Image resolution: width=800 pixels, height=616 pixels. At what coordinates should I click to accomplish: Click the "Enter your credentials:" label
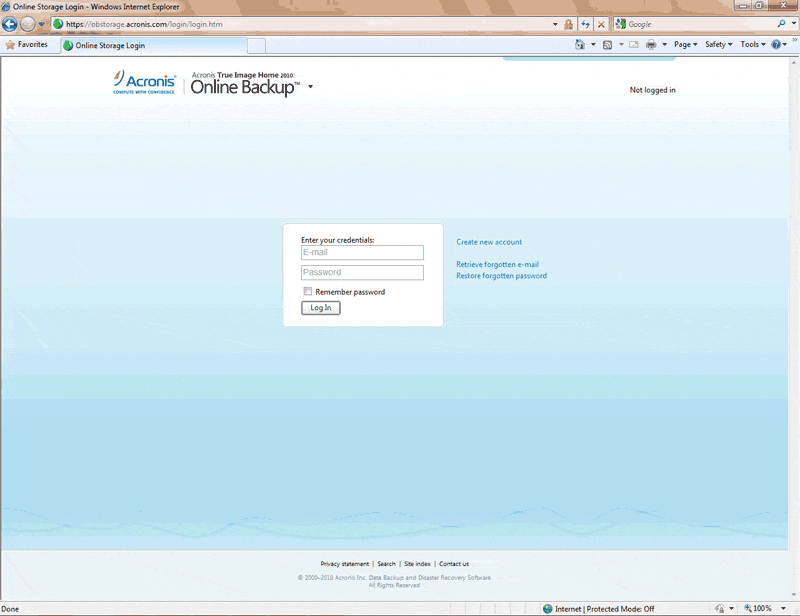(x=337, y=240)
